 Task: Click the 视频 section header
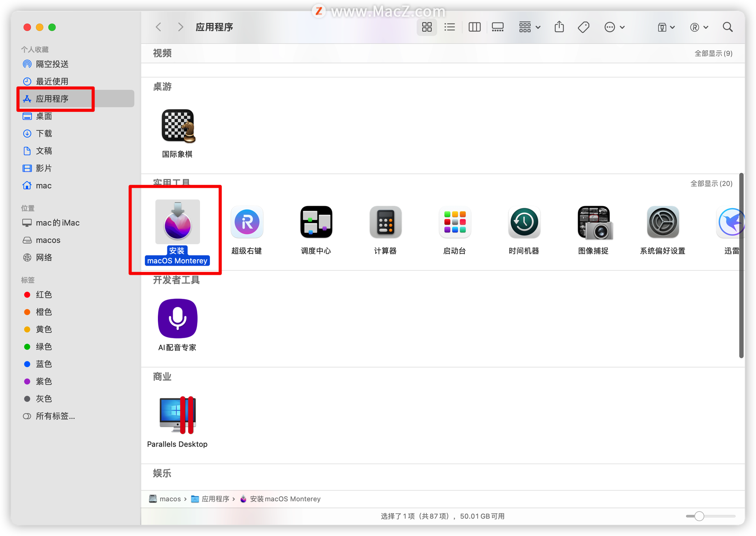pyautogui.click(x=162, y=53)
